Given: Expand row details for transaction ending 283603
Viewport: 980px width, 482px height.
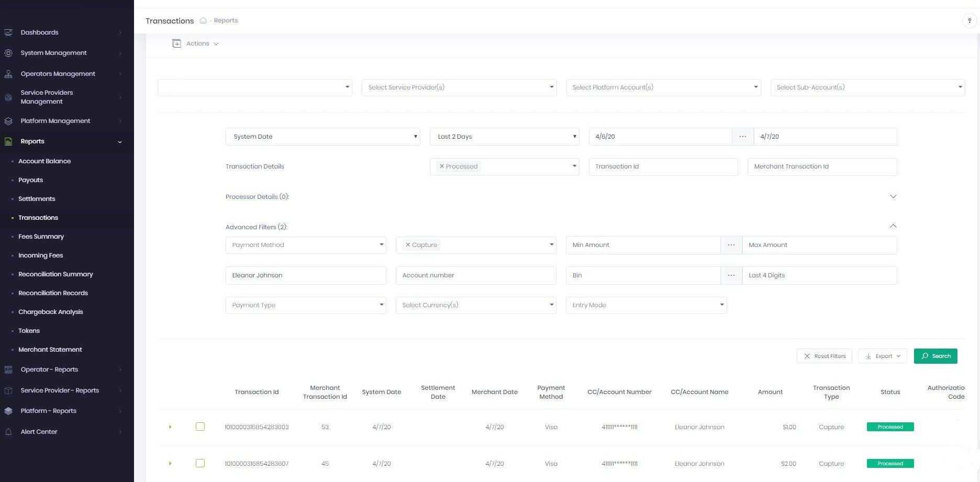Looking at the screenshot, I should (x=170, y=427).
